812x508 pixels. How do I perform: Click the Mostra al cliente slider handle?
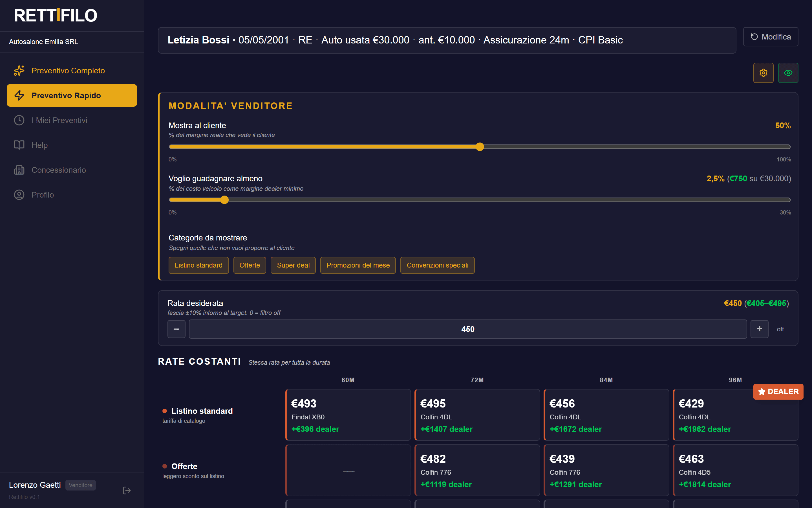tap(480, 146)
